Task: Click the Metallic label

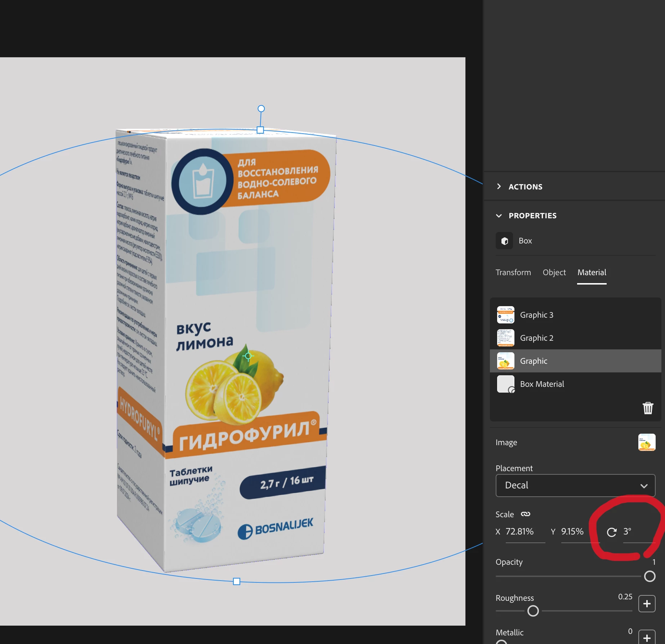Action: 509,632
